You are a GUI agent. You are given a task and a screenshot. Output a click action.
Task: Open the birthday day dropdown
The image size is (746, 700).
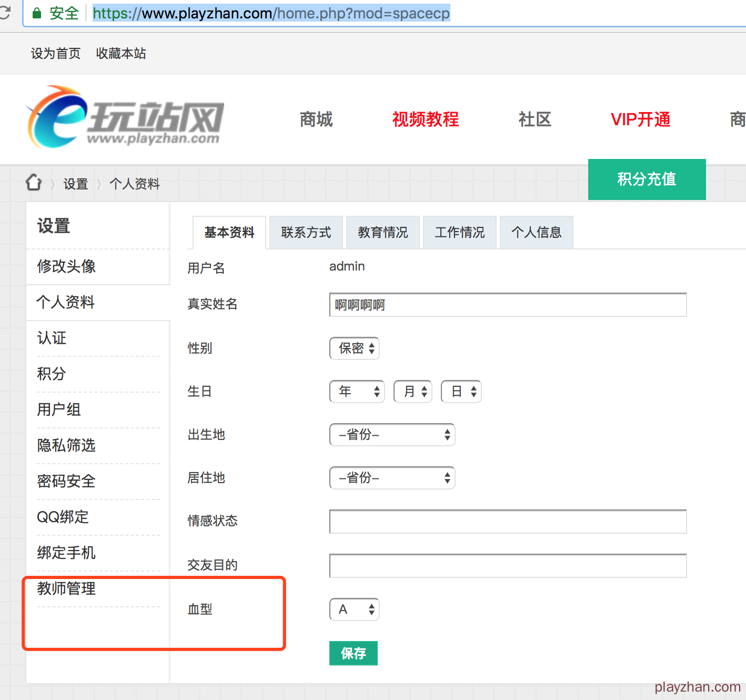tap(461, 392)
